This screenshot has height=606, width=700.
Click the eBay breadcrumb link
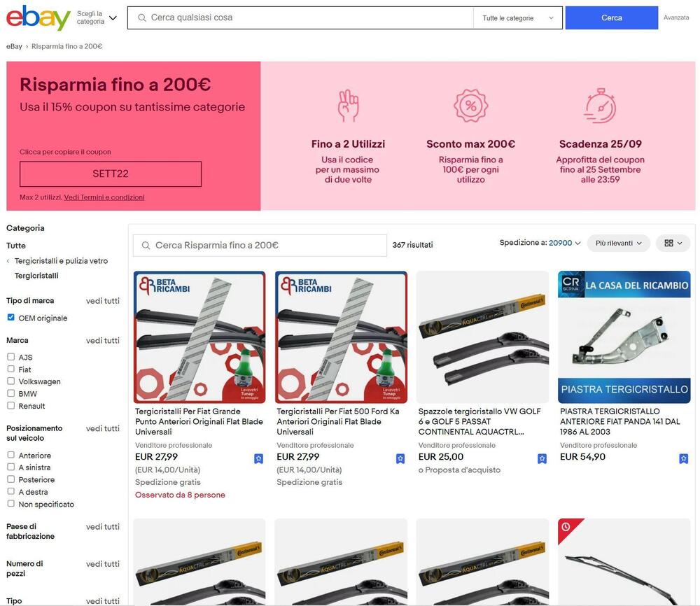(14, 46)
